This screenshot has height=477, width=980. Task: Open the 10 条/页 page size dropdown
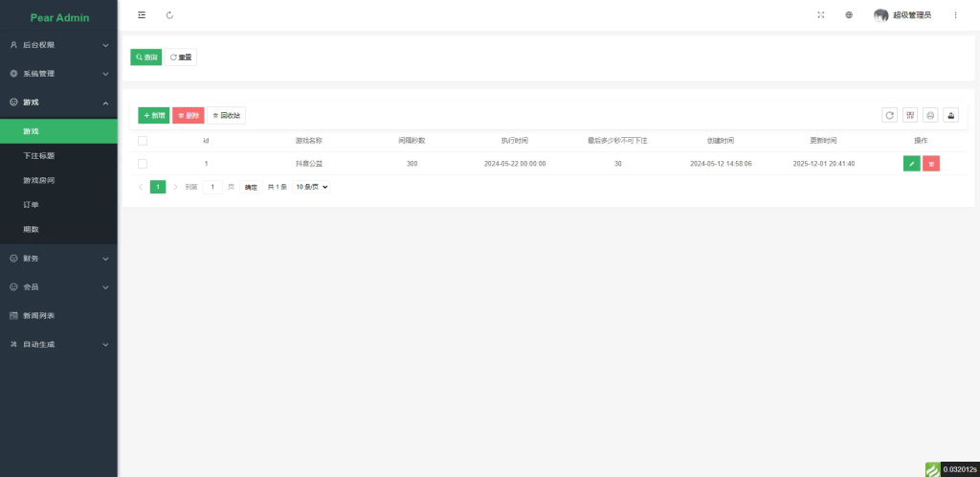[x=311, y=187]
